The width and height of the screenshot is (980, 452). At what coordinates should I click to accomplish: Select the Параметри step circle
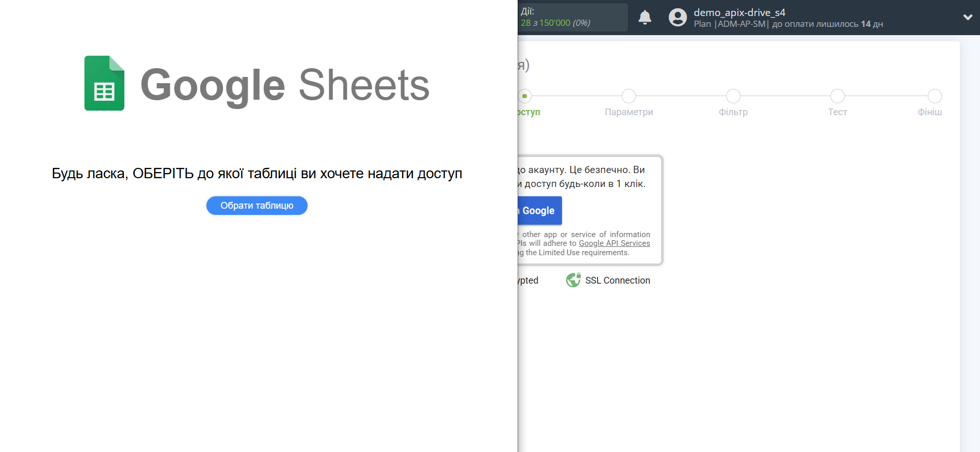[629, 96]
